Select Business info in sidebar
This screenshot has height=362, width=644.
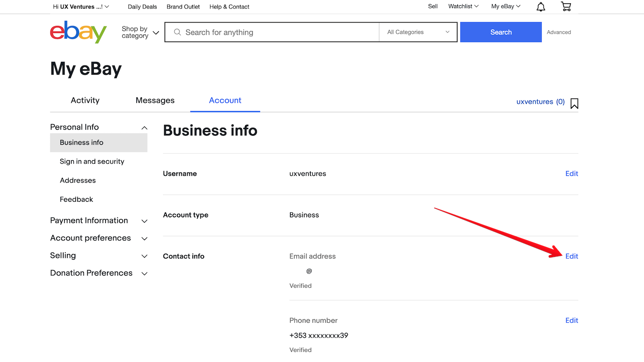[99, 142]
